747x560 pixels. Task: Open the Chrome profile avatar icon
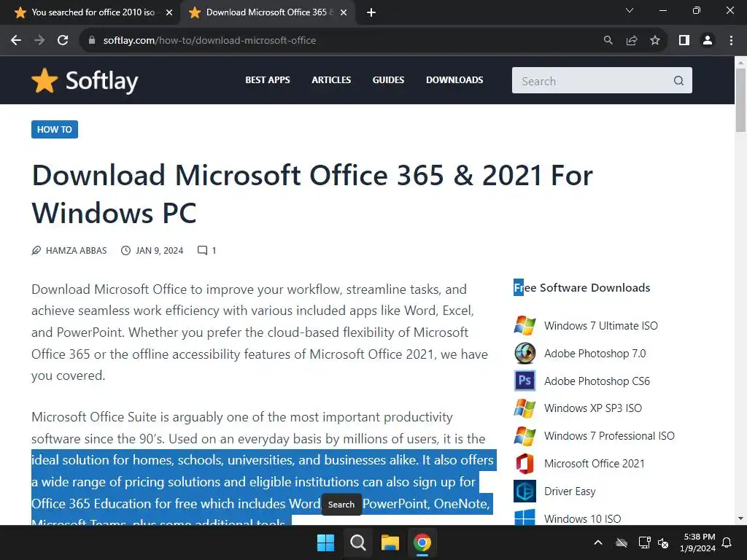(x=708, y=41)
